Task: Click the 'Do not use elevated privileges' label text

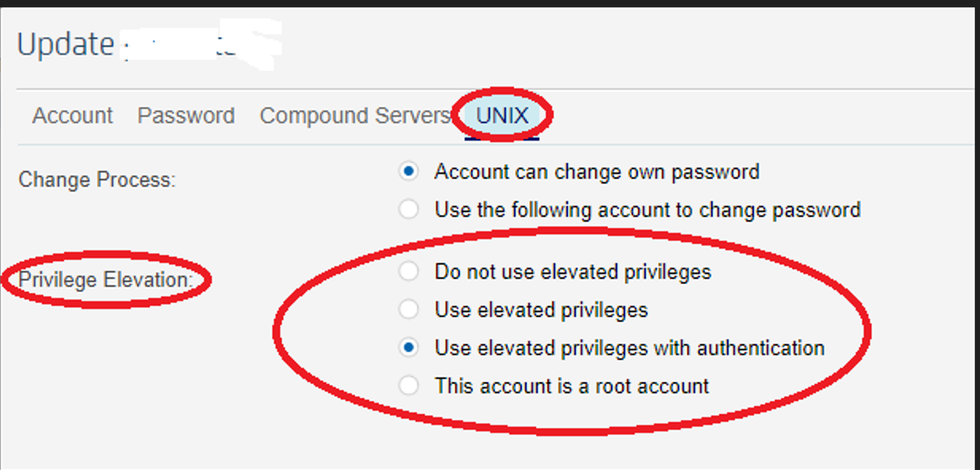Action: tap(573, 272)
